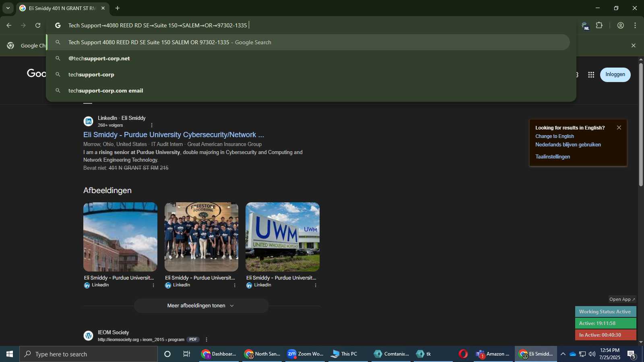
Task: Choose the @techsupport-corp.net suggestion
Action: [308, 58]
